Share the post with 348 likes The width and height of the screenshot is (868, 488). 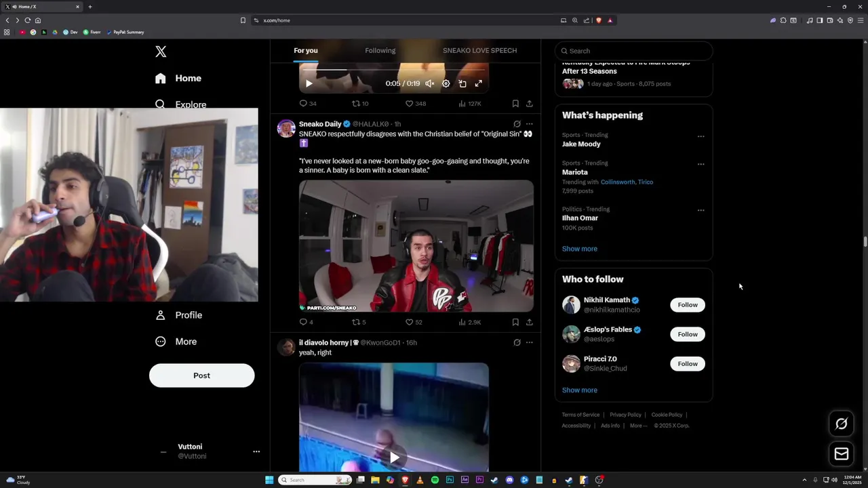click(530, 104)
